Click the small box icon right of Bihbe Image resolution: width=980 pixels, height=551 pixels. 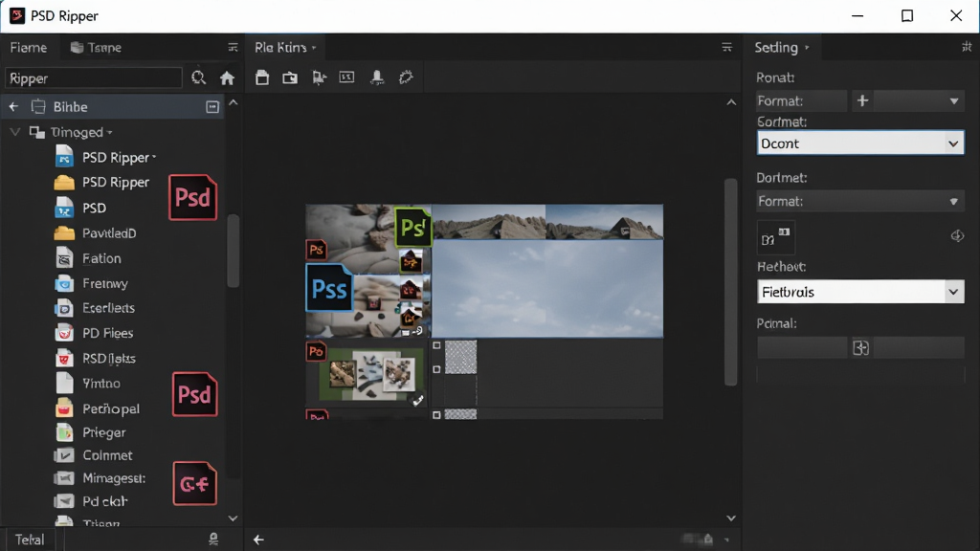coord(212,107)
